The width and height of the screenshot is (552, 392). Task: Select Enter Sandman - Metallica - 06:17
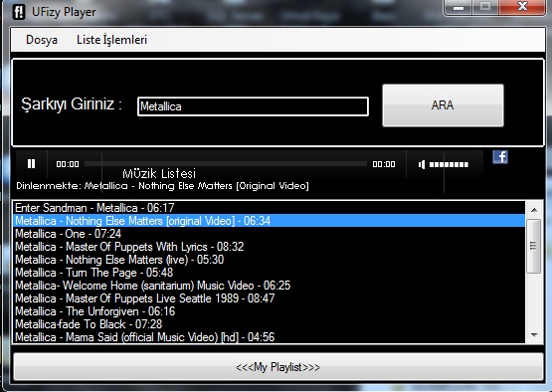tap(269, 208)
